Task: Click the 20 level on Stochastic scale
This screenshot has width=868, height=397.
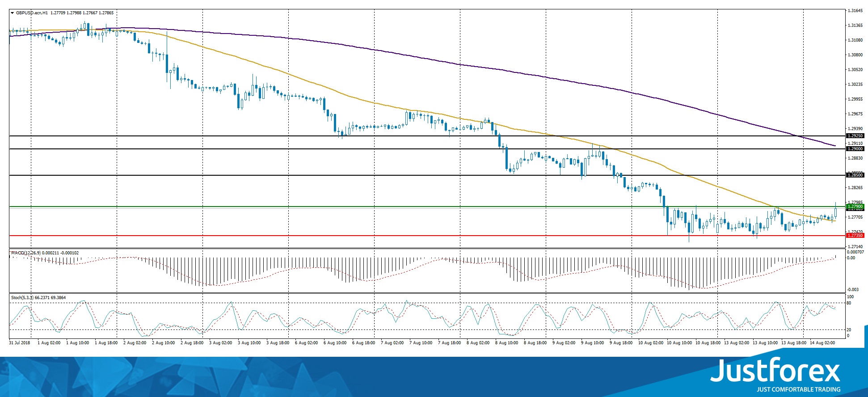Action: [850, 330]
